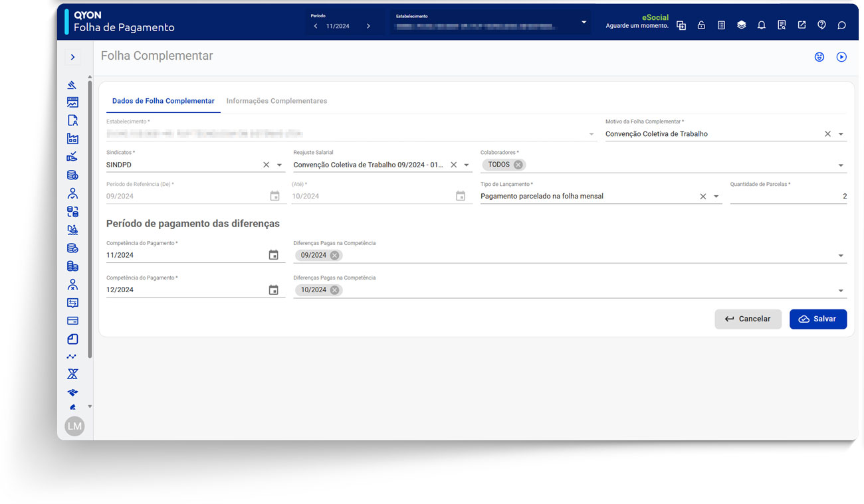Open calendar for Competência do Pagamento 11/2024
Viewport: 864px width, 504px height.
[273, 255]
